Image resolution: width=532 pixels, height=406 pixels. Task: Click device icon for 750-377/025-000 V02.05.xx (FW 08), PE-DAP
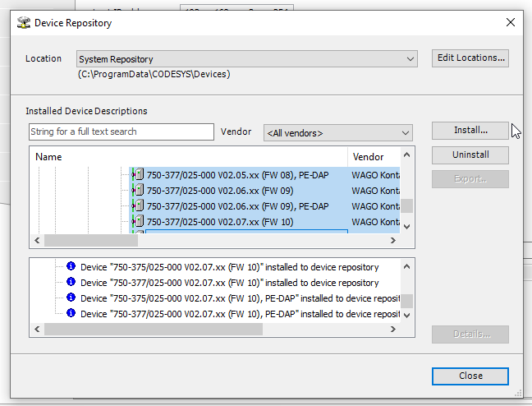point(139,174)
